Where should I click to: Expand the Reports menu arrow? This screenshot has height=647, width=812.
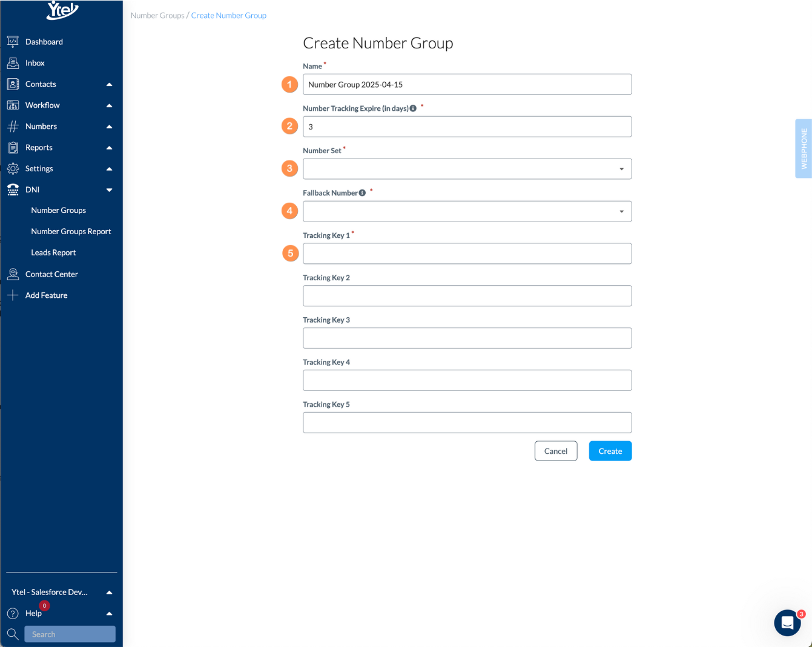[x=110, y=148]
